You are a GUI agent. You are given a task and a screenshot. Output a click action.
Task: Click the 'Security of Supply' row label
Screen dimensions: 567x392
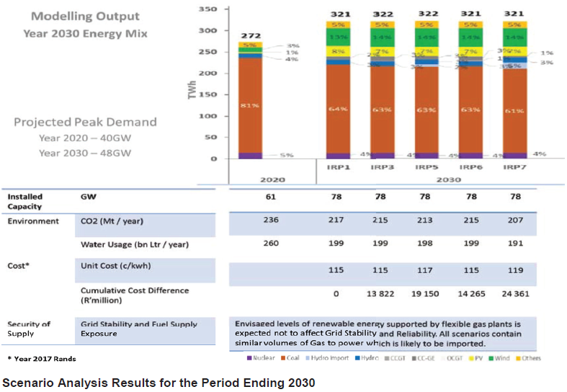[29, 329]
